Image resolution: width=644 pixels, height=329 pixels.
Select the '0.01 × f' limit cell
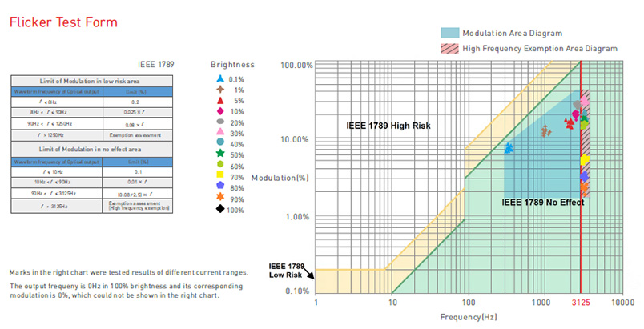coord(137,182)
